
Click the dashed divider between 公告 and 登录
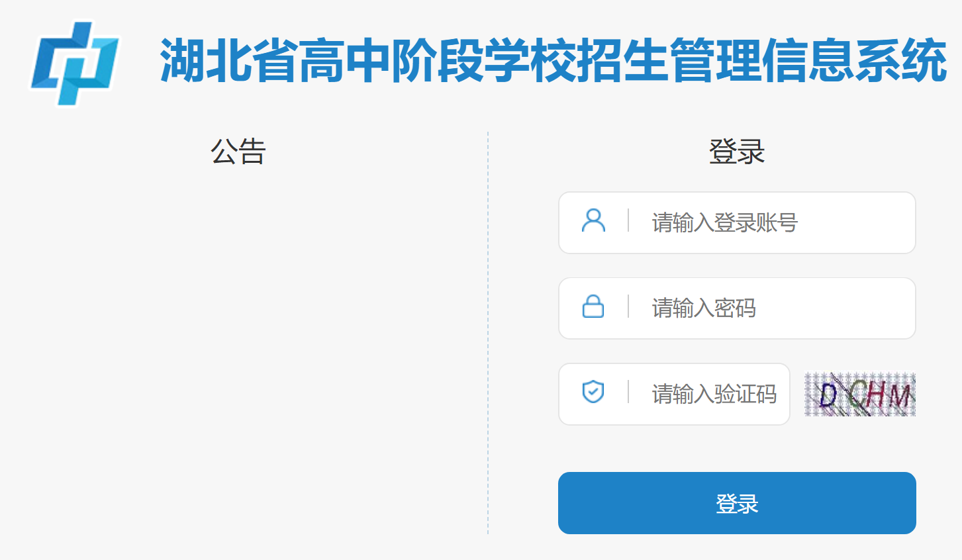click(488, 331)
